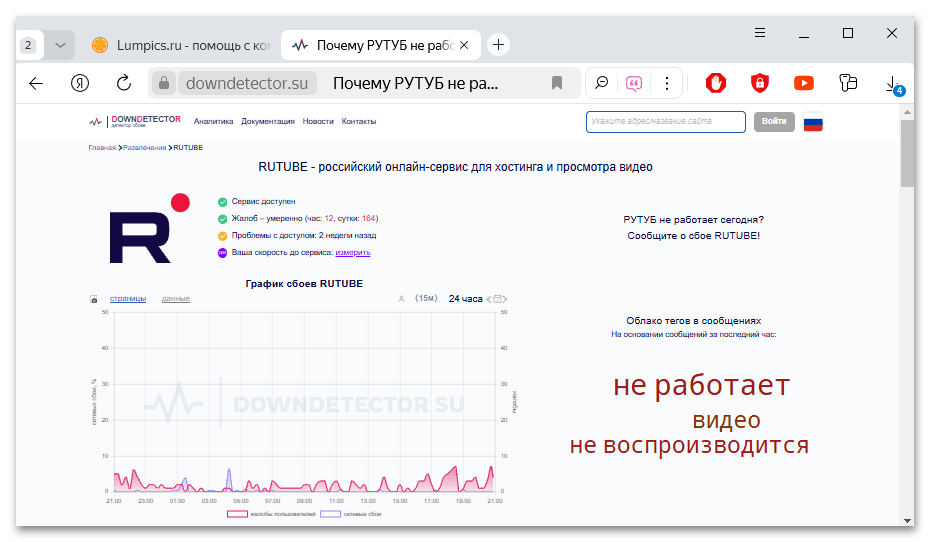Open the extensions puzzle icon
Screen dimensions: 930x542
(848, 83)
